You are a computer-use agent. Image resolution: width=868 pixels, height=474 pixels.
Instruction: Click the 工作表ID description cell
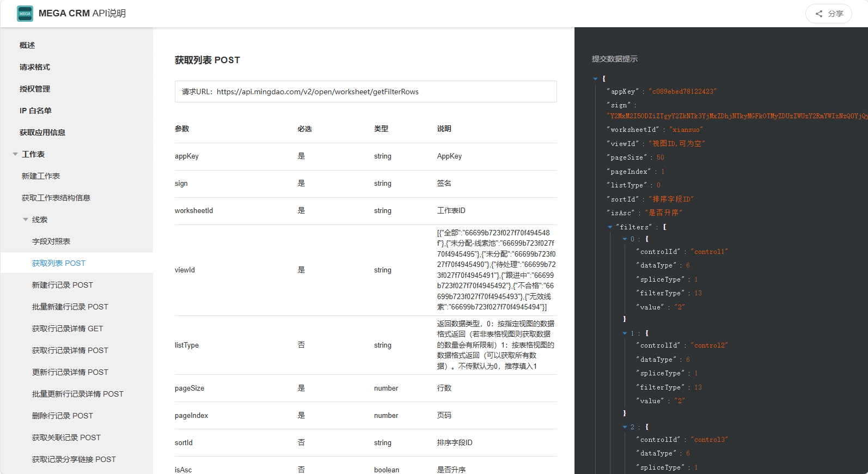[x=451, y=211]
